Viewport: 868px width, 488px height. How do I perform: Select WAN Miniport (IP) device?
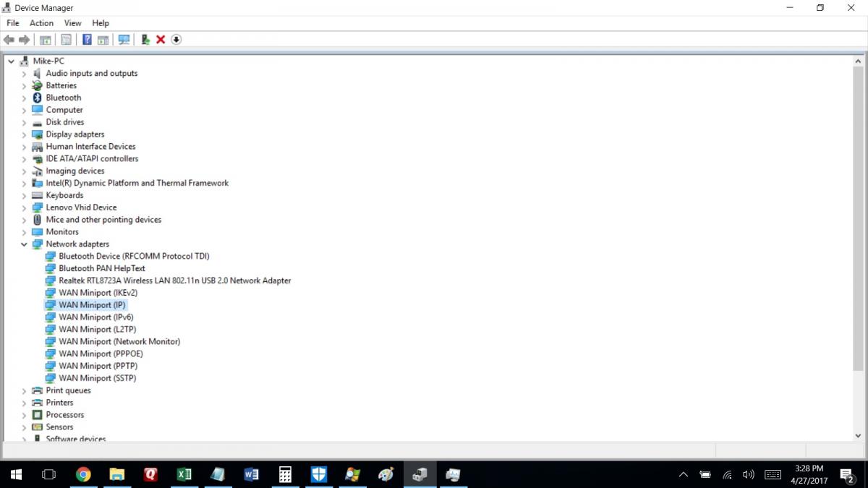pyautogui.click(x=92, y=305)
